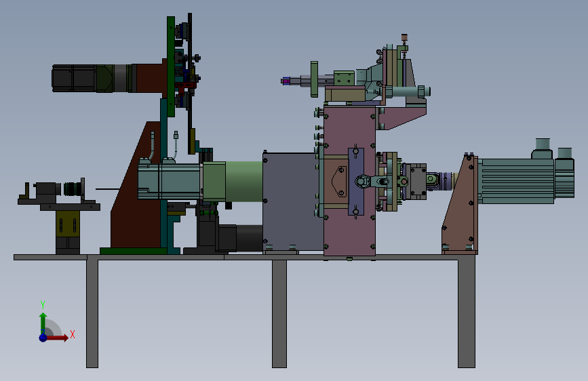The width and height of the screenshot is (588, 381).
Task: Select the camera lens assembly on the far left
Action: [x=73, y=189]
